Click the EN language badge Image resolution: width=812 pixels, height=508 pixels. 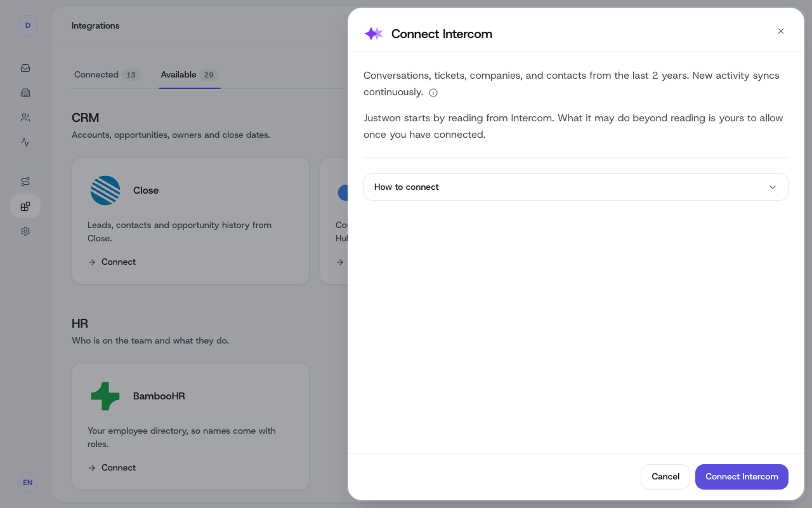28,483
